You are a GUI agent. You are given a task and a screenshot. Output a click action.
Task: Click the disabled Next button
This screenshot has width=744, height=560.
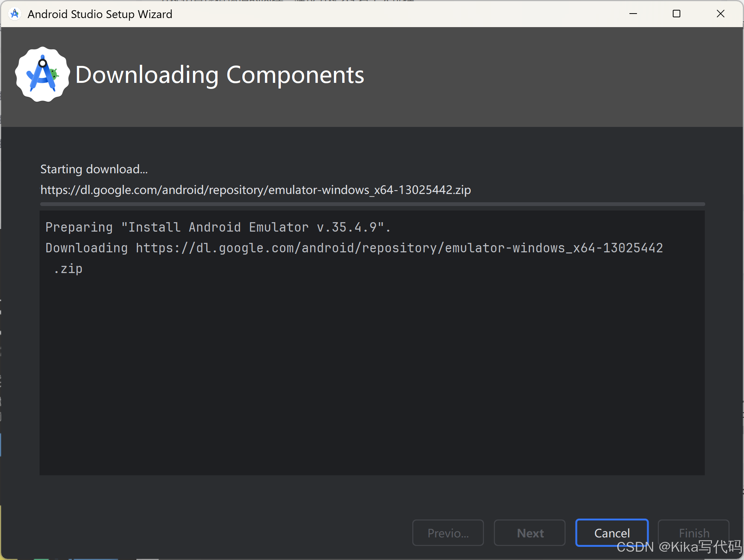point(530,533)
